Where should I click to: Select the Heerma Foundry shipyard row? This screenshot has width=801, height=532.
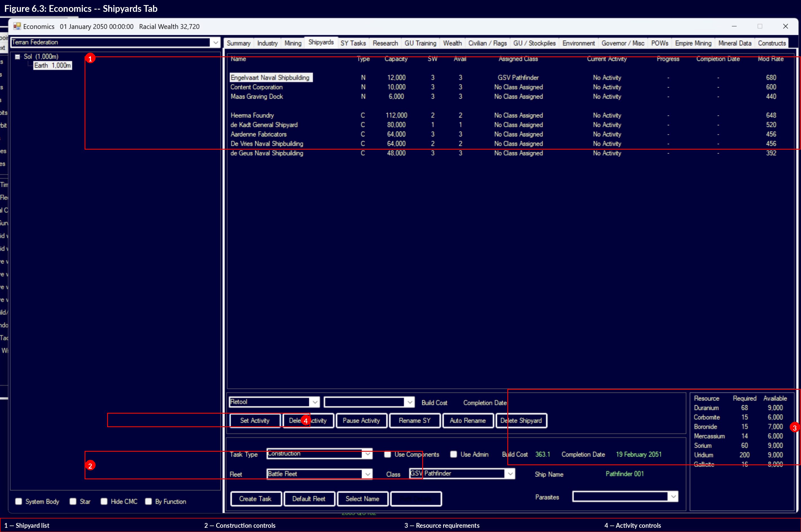(x=252, y=115)
